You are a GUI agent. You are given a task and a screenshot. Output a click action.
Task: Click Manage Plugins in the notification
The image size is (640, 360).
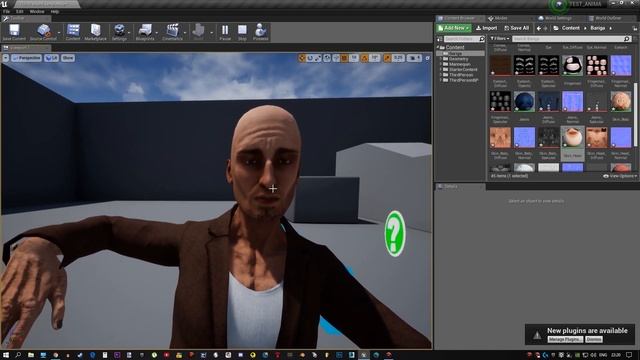point(565,340)
